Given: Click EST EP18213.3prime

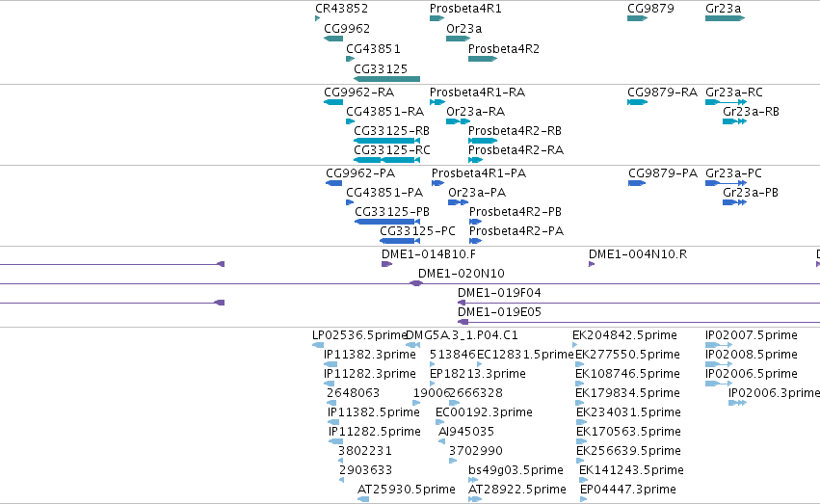Looking at the screenshot, I should [x=433, y=385].
